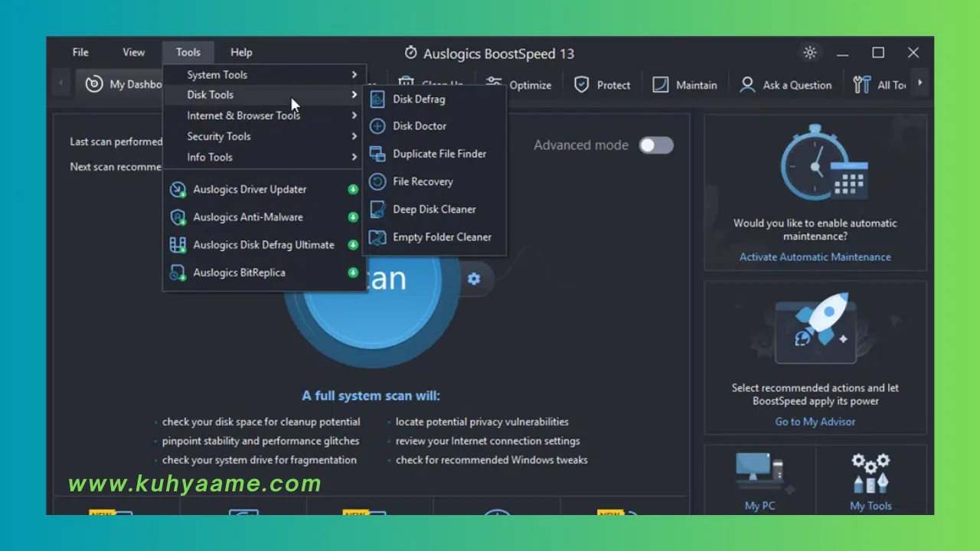
Task: Open My Tools tile
Action: pyautogui.click(x=871, y=480)
